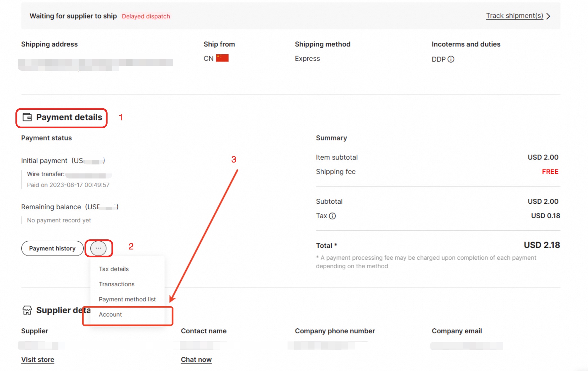Click the FREE shipping fee value

[x=550, y=171]
